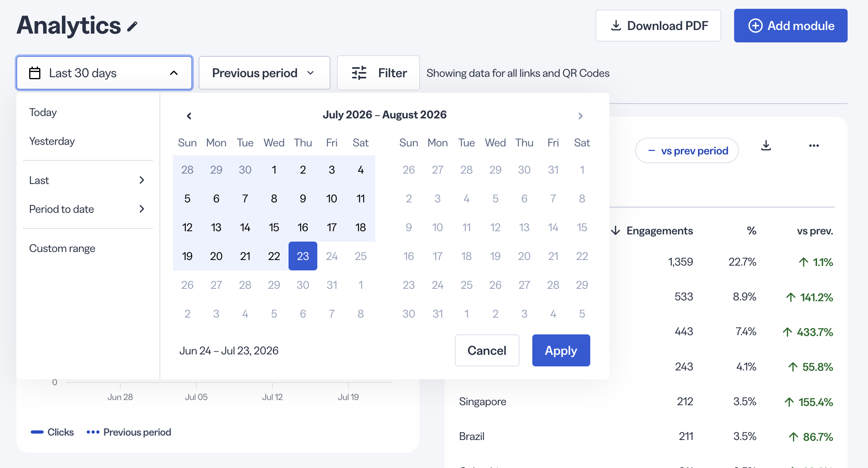Click the sliders icon in Filter button
The width and height of the screenshot is (868, 468).
click(359, 73)
